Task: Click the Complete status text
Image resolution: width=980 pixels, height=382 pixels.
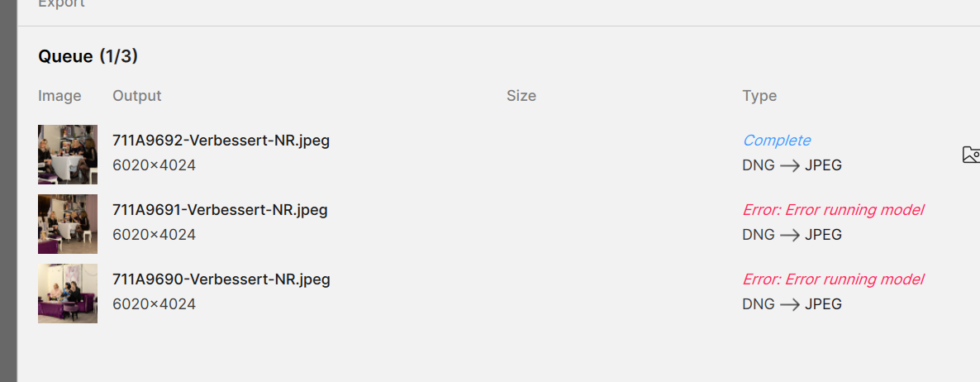Action: pos(776,141)
